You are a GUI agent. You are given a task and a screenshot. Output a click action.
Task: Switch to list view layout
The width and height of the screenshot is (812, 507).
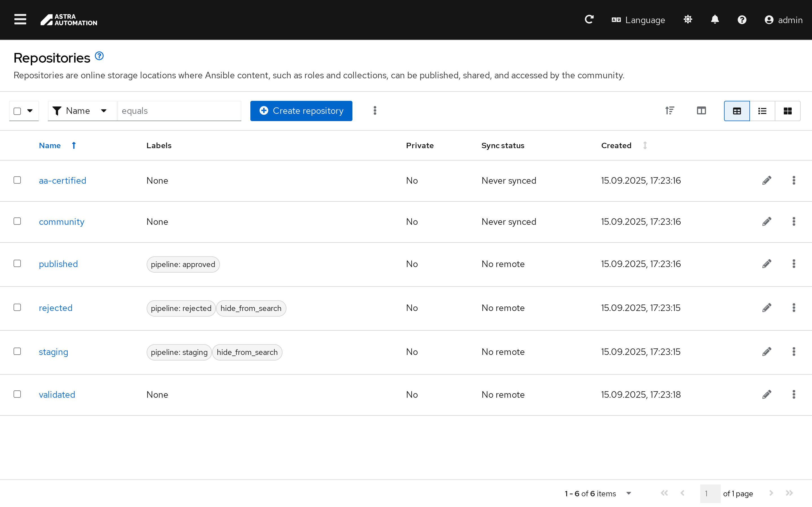point(762,111)
